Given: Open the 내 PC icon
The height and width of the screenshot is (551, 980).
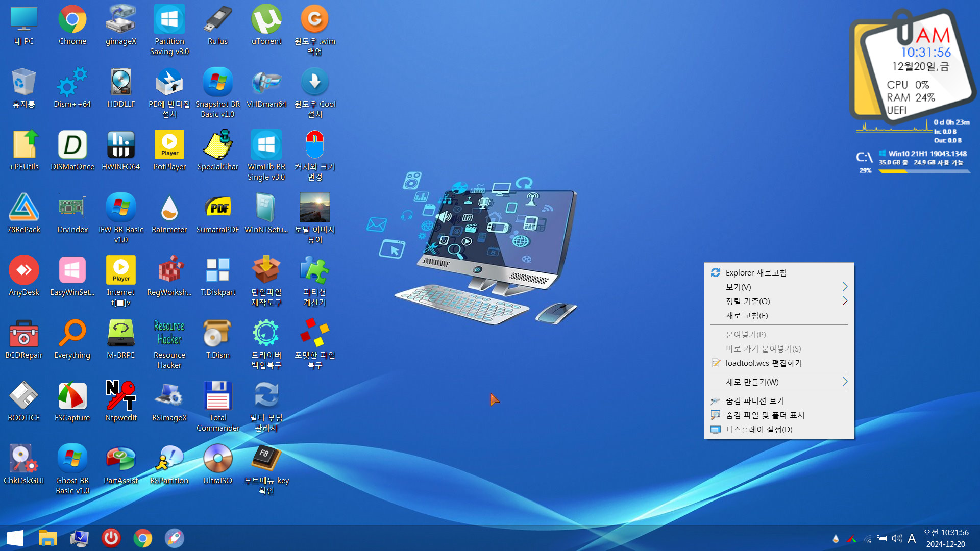Looking at the screenshot, I should point(24,25).
